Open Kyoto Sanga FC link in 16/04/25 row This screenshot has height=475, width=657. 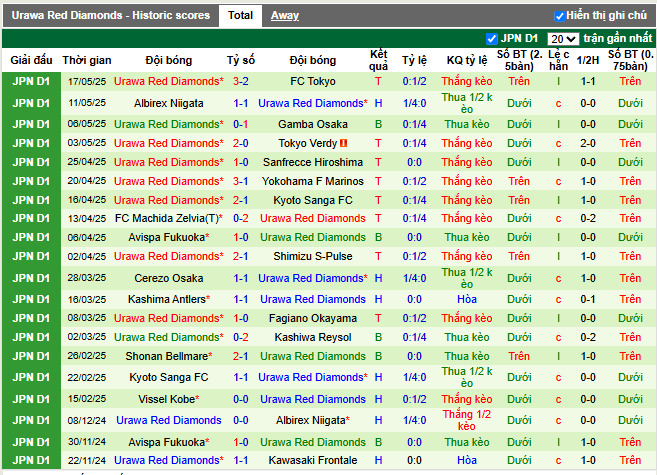(313, 200)
